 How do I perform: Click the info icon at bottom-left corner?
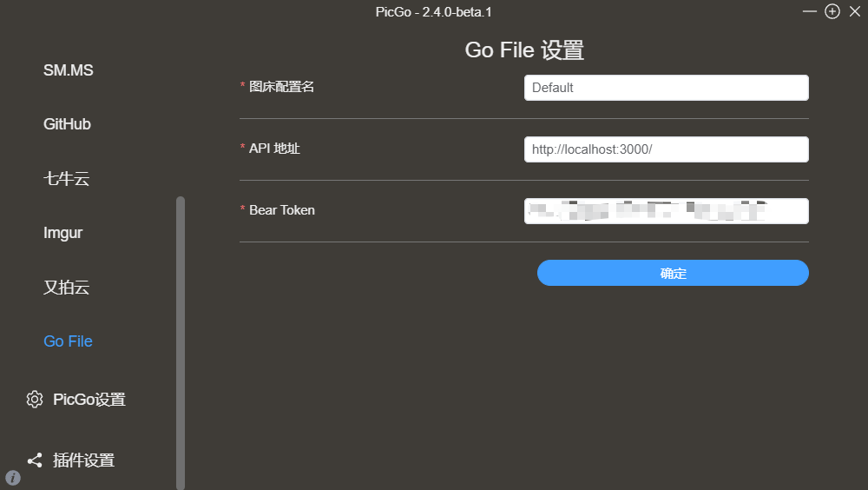tap(13, 478)
